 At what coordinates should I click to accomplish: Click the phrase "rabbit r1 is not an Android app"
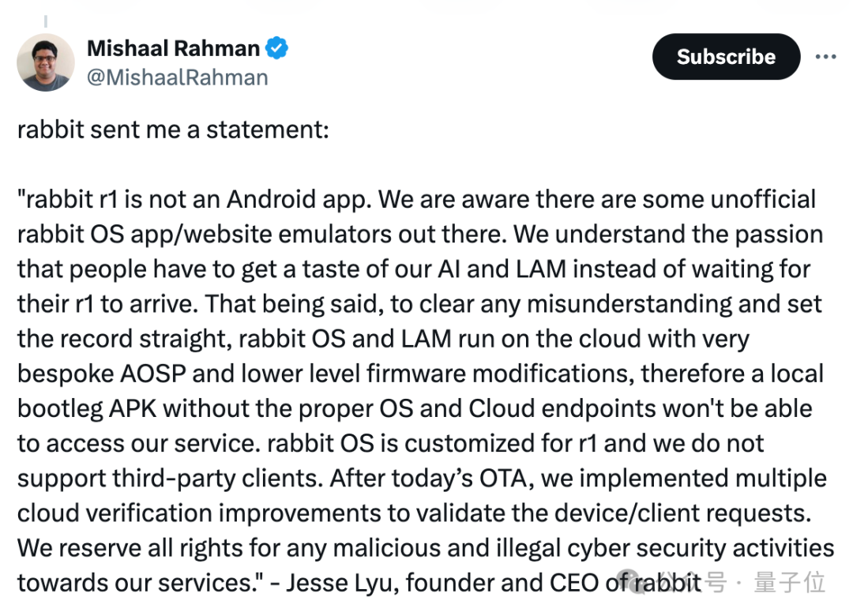194,199
